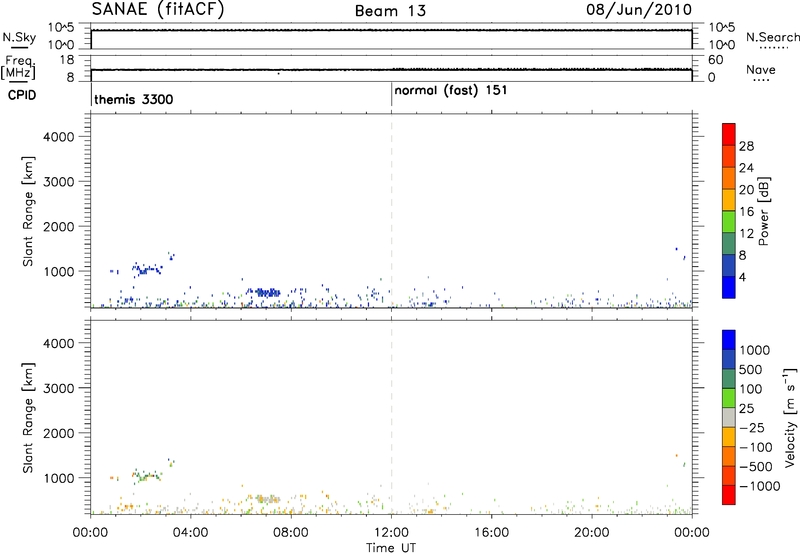Image resolution: width=800 pixels, height=554 pixels.
Task: Click the green 12-16 dB Power color segment
Action: [729, 221]
